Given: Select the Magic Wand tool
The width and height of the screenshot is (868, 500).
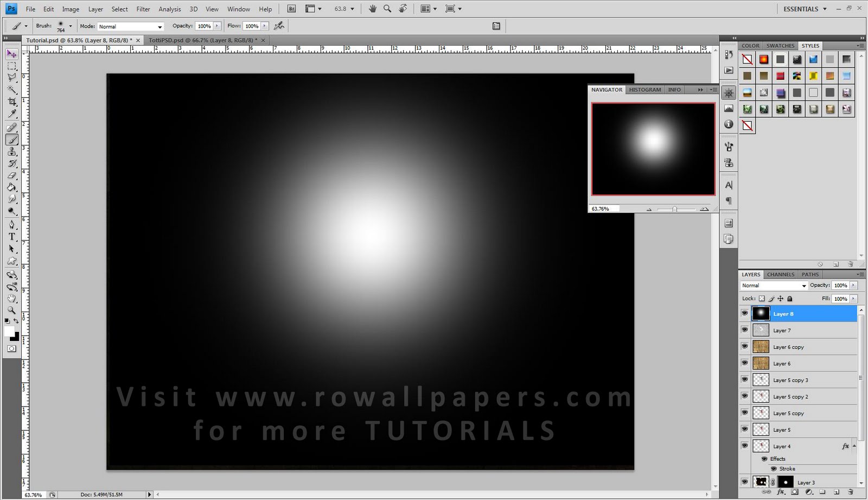Looking at the screenshot, I should [x=11, y=90].
